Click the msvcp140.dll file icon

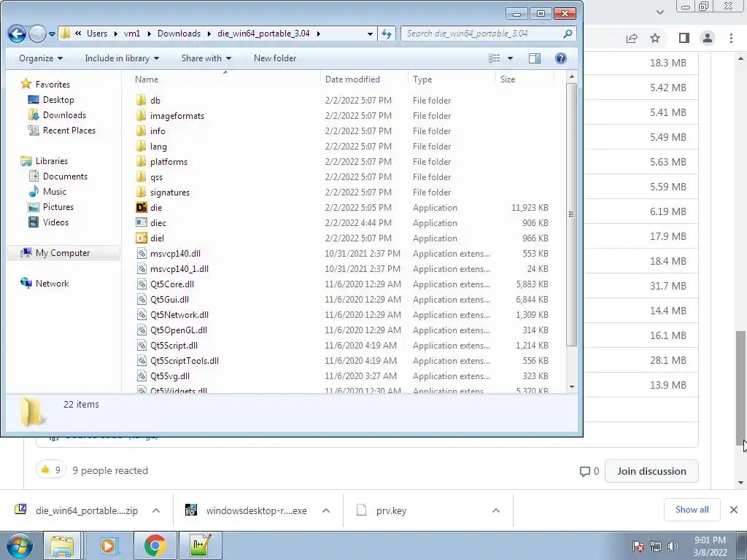[142, 253]
